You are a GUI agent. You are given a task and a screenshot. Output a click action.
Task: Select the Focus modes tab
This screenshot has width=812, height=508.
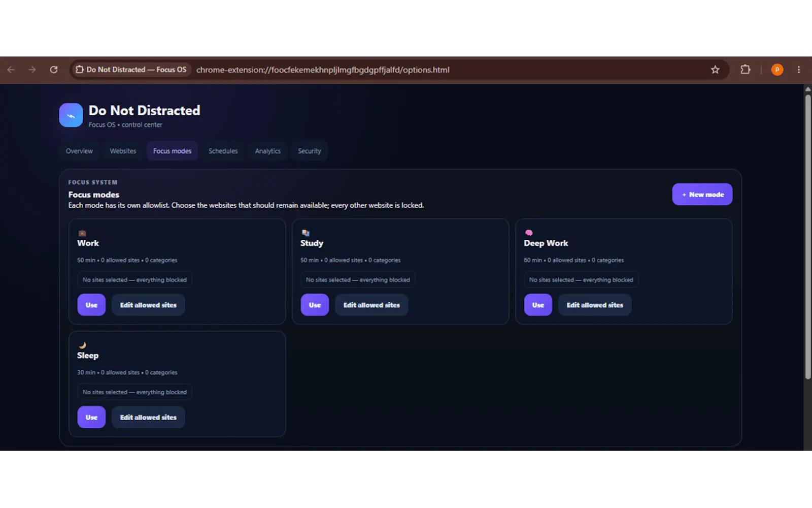coord(172,151)
